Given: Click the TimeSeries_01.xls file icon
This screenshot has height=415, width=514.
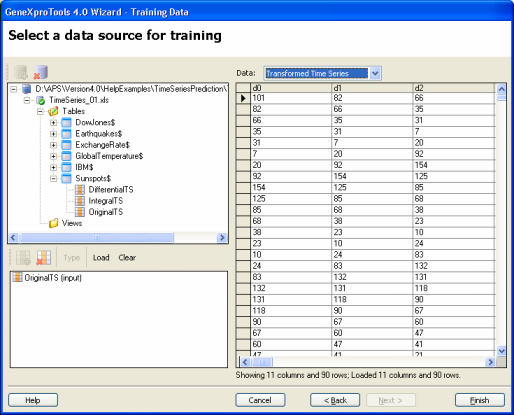Looking at the screenshot, I should [40, 100].
